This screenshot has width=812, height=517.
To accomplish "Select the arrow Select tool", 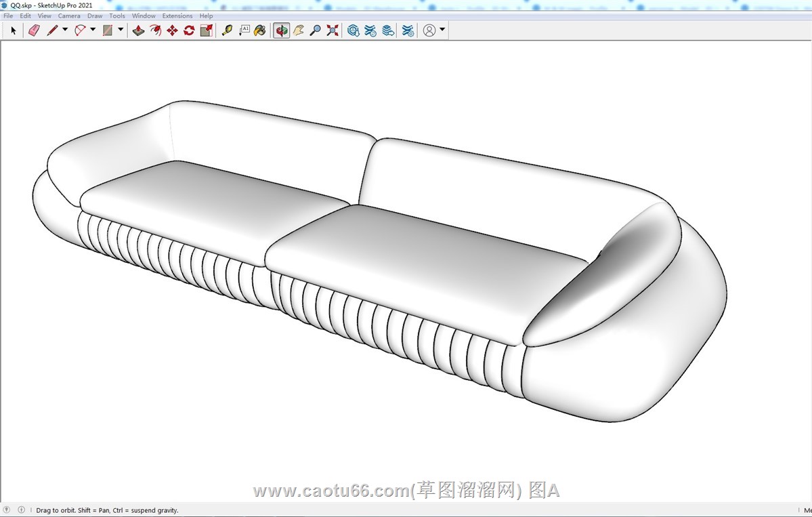I will click(14, 30).
